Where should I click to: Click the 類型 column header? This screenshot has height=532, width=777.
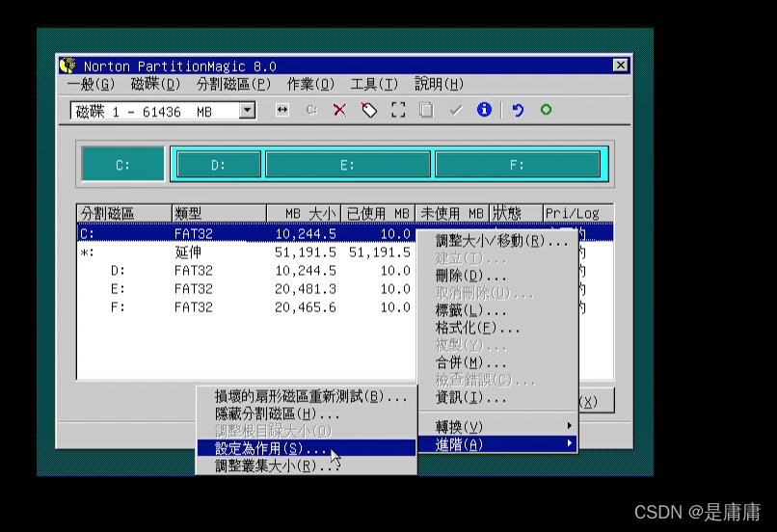point(219,214)
